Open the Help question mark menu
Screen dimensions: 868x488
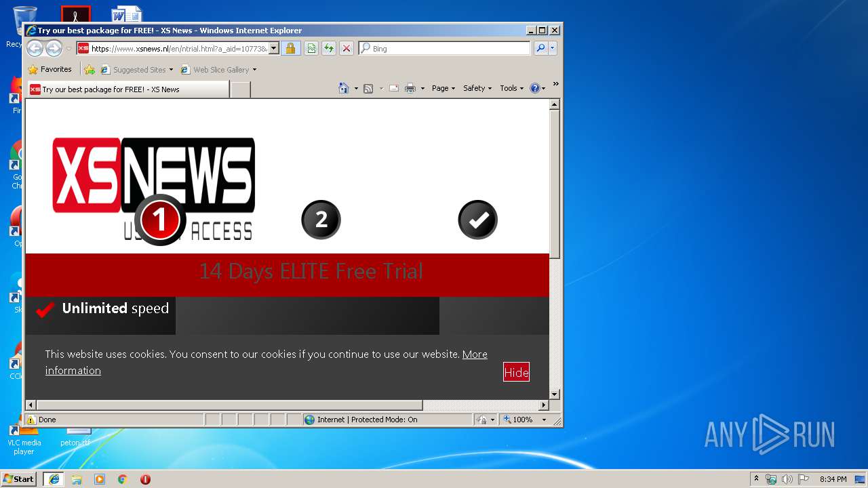coord(537,88)
